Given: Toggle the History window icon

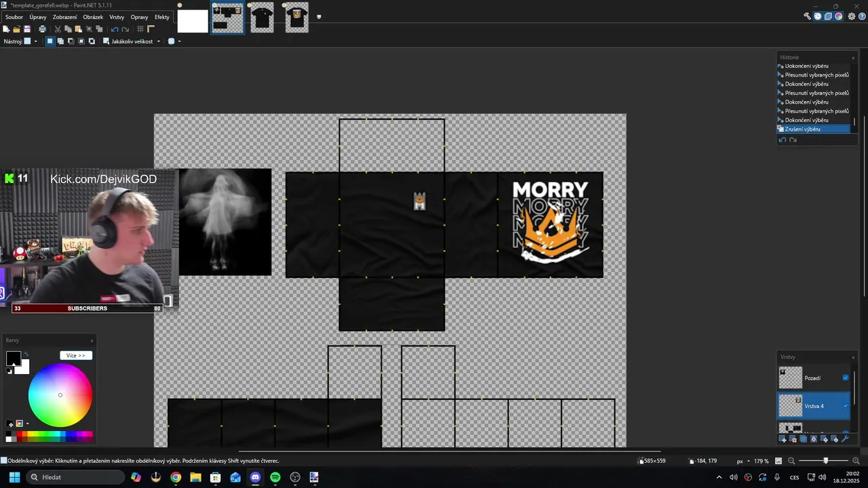Looking at the screenshot, I should (x=818, y=16).
